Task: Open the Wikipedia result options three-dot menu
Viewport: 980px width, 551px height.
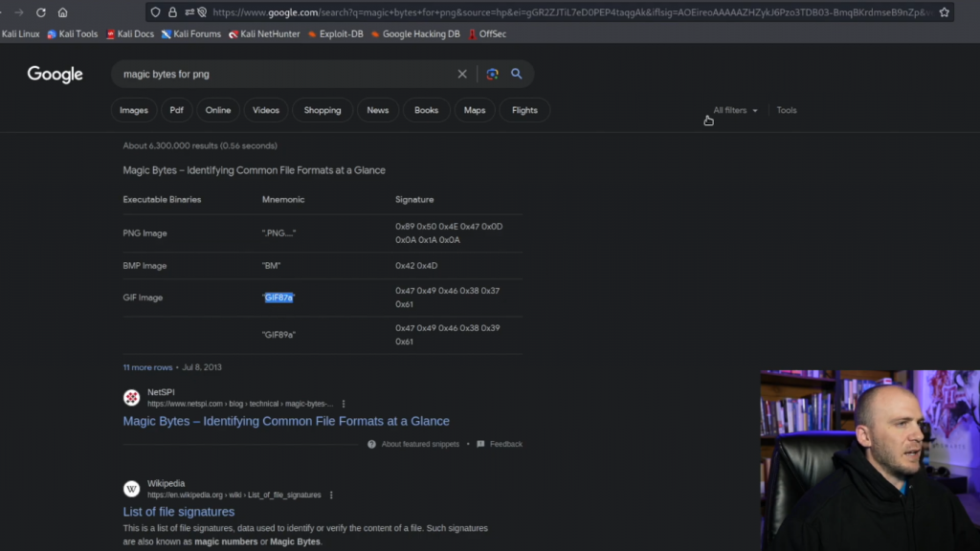Action: click(331, 495)
